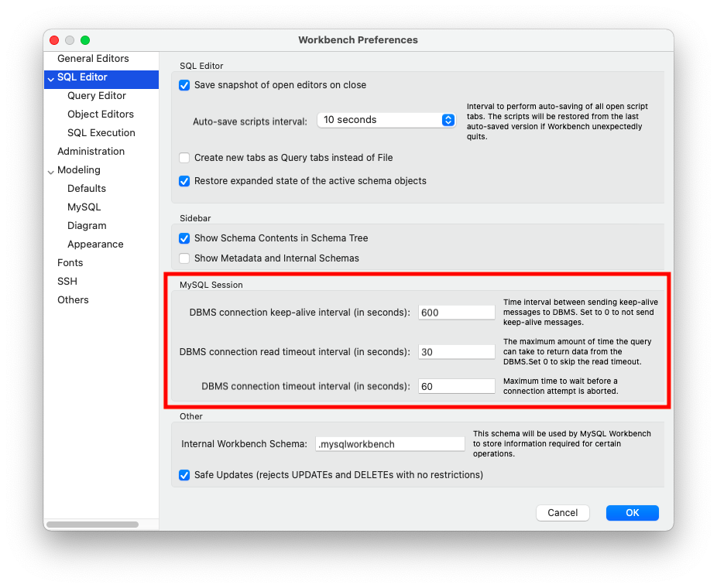Screen dimensions: 717x588
Task: Select SSH in the sidebar
Action: pos(67,282)
